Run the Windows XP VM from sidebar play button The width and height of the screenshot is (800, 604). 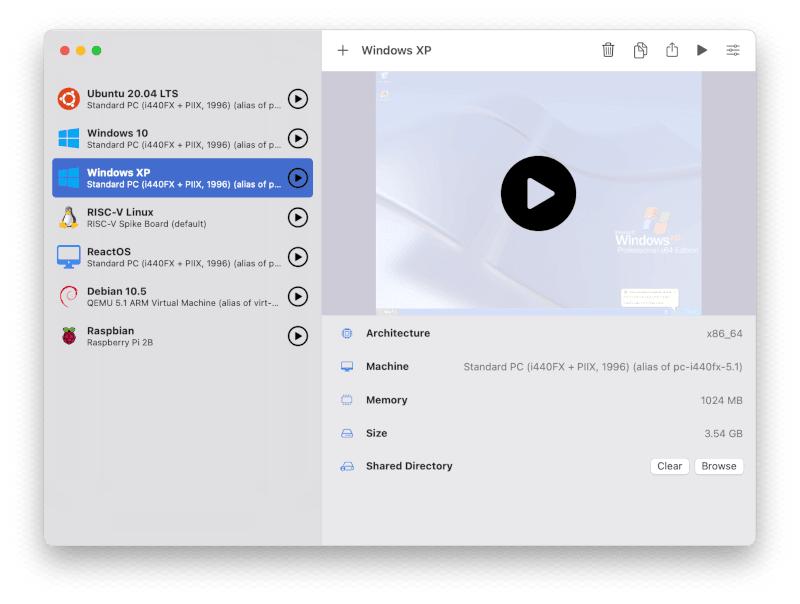[298, 178]
